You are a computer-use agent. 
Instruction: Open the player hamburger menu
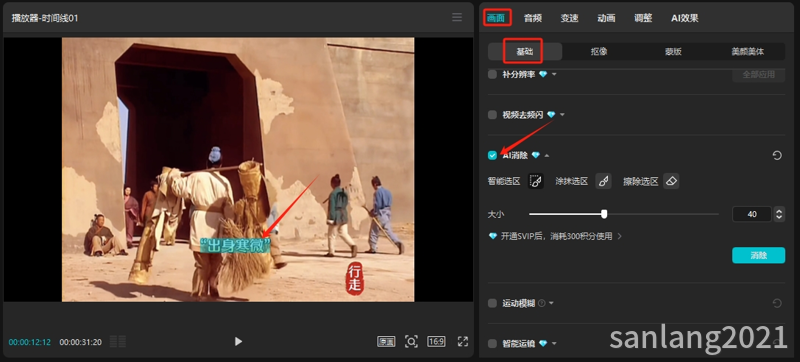(x=457, y=17)
